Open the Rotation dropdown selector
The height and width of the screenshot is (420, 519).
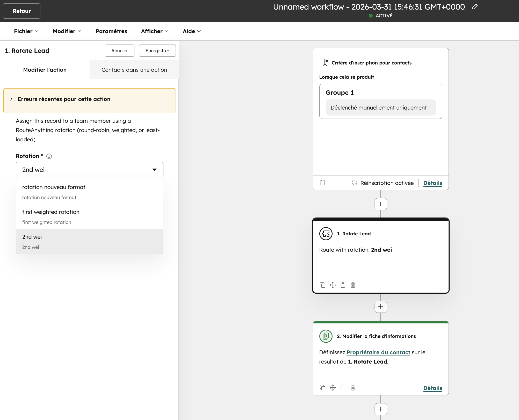tap(90, 170)
